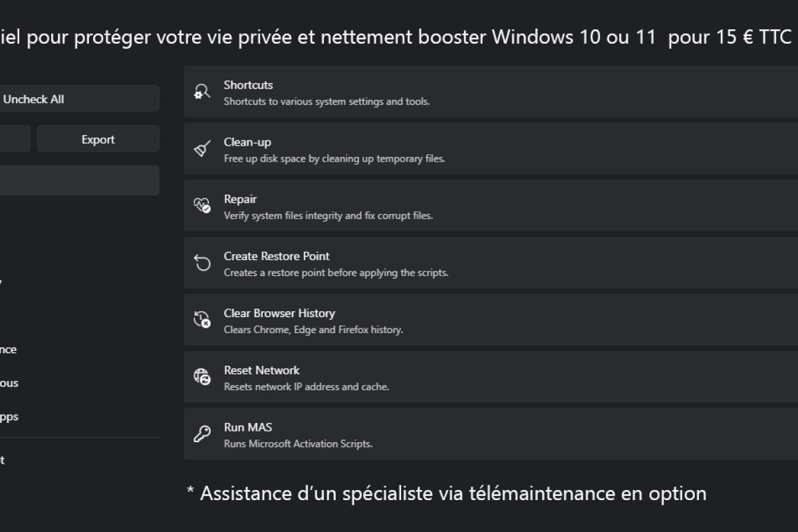This screenshot has width=798, height=532.
Task: Click the Run MAS key icon
Action: [202, 434]
